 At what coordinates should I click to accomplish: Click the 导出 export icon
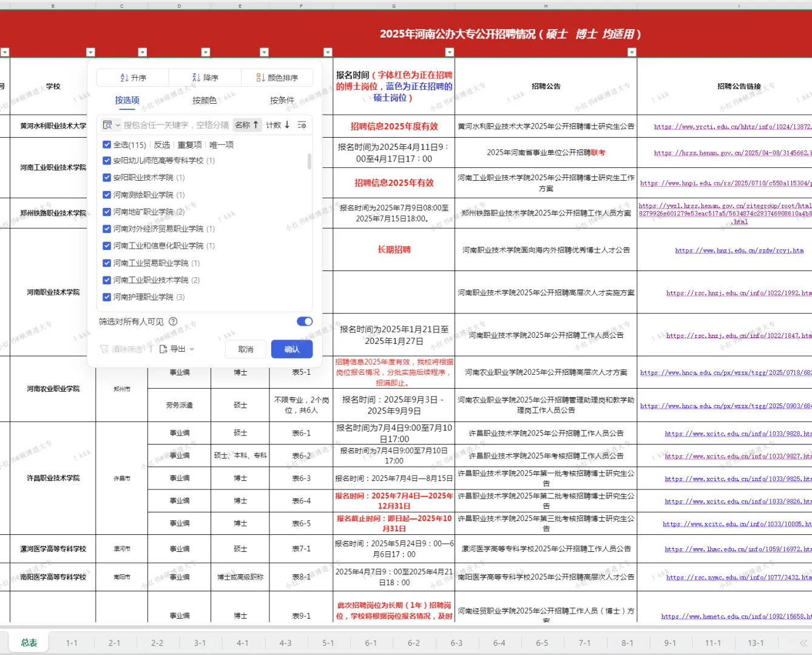point(163,349)
